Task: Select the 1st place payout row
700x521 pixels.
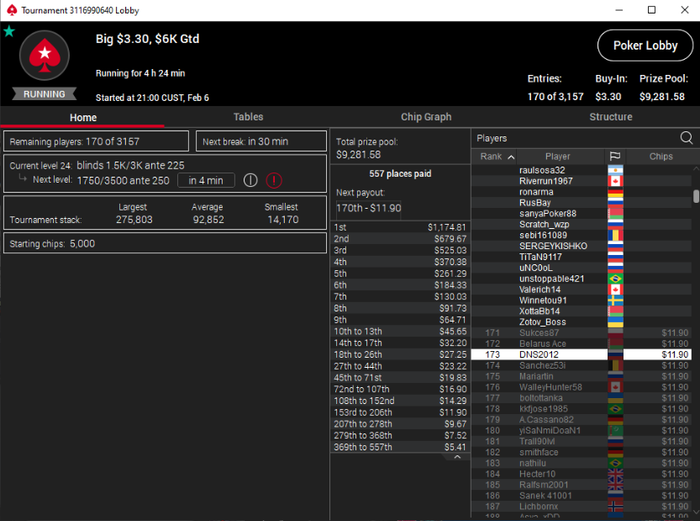Action: (x=400, y=227)
